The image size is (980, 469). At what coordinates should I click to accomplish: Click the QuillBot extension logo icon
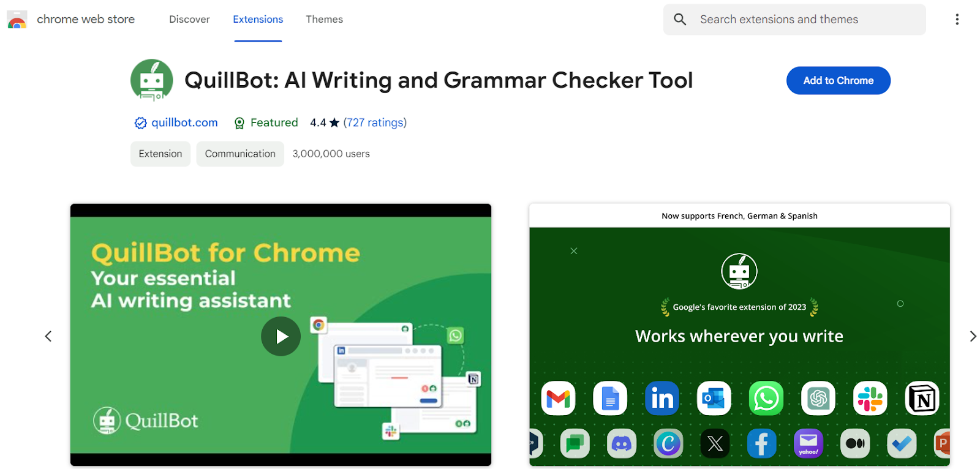pyautogui.click(x=152, y=80)
